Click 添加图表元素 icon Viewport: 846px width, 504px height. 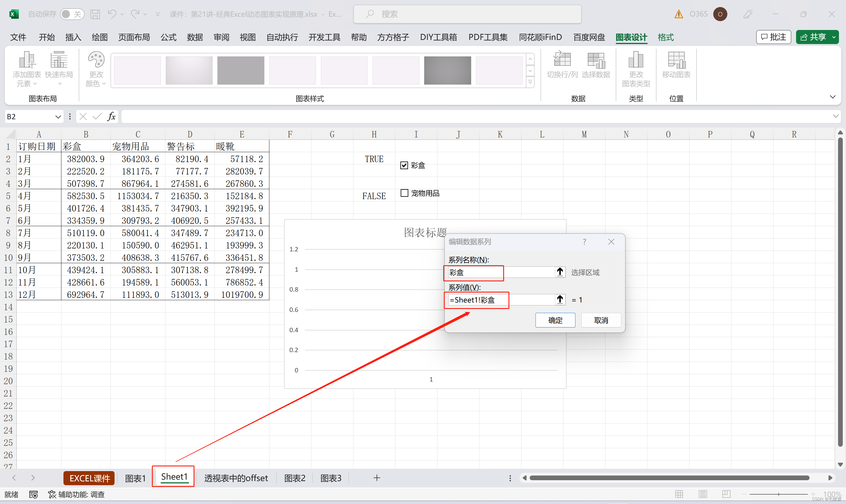point(27,69)
